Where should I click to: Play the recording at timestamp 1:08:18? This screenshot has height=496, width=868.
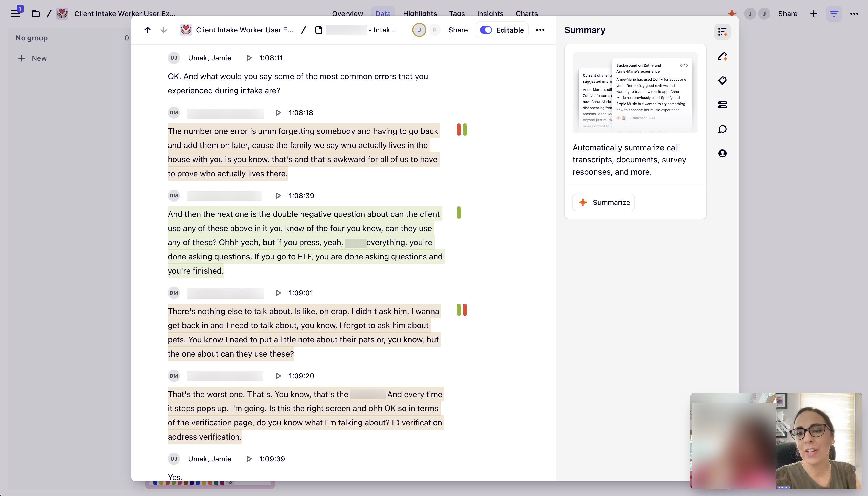click(278, 112)
